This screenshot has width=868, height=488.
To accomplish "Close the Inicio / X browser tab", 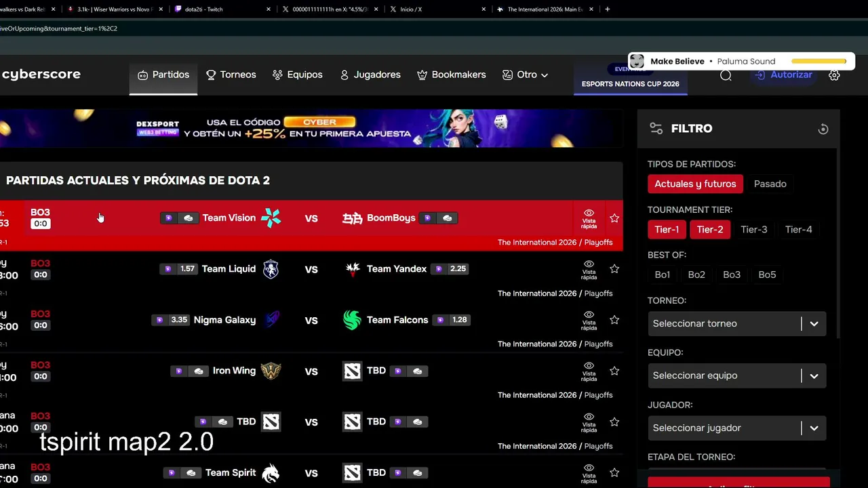I will tap(484, 9).
